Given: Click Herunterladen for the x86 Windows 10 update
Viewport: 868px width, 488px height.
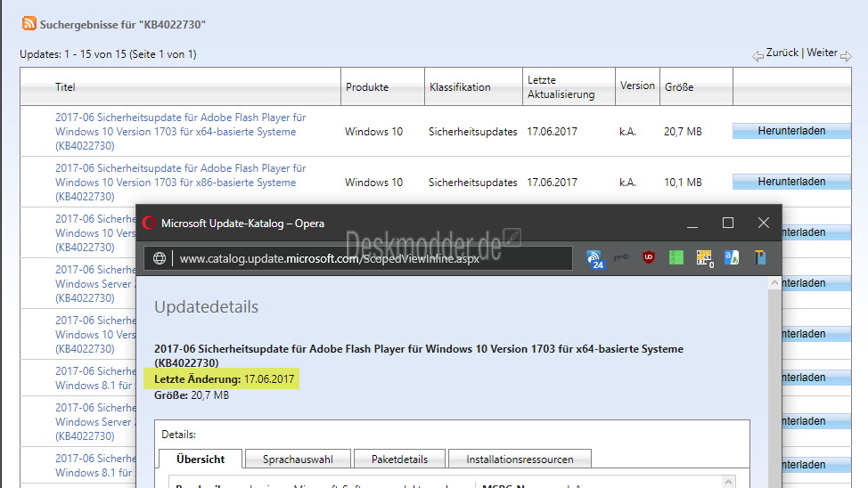Looking at the screenshot, I should (791, 182).
